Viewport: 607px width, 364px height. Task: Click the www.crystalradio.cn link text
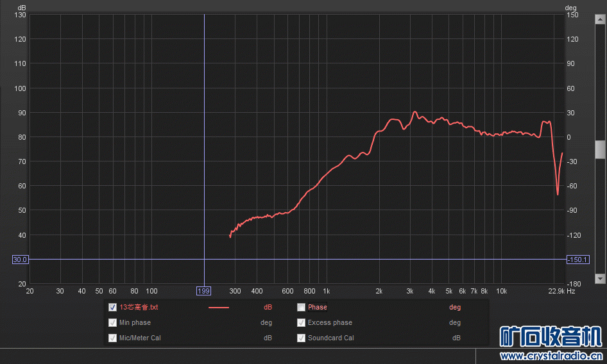click(x=551, y=356)
